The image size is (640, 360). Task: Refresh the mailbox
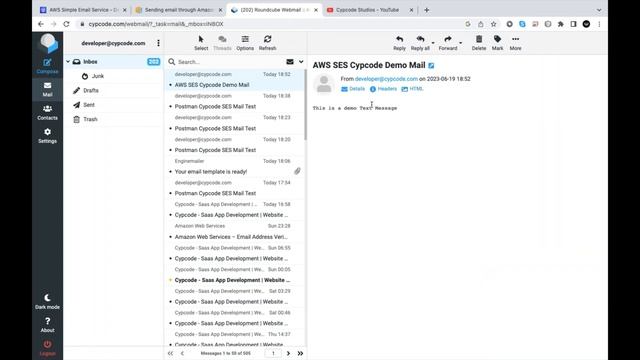(267, 43)
